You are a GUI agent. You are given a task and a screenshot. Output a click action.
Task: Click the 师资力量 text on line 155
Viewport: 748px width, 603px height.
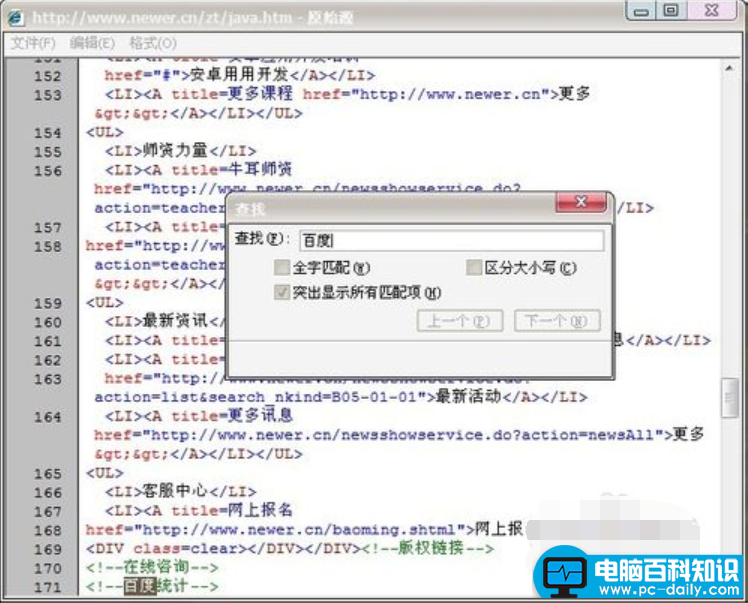pos(175,151)
